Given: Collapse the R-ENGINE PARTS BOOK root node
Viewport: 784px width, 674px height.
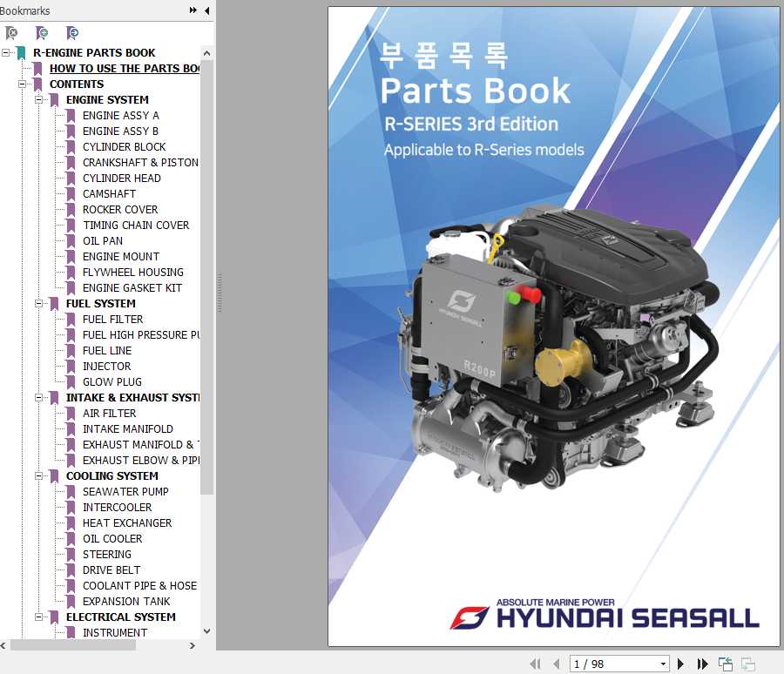Looking at the screenshot, I should tap(5, 52).
